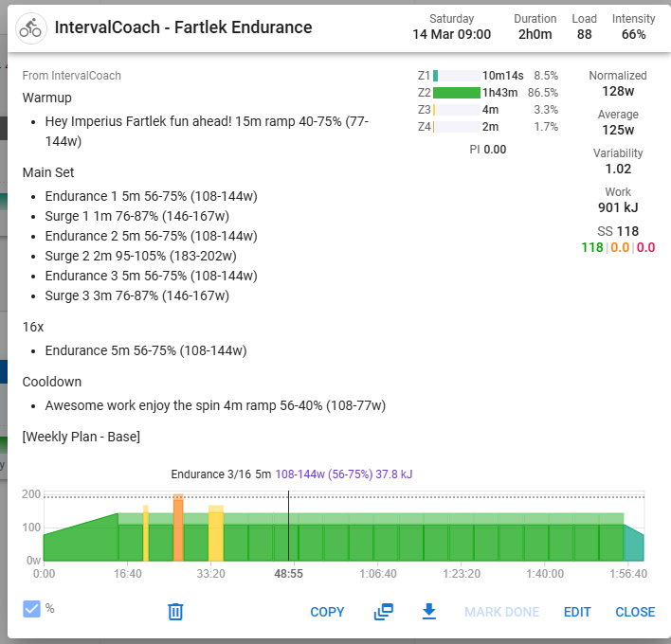
Task: Click the workout title IntervalCoach - Fartlek Endurance
Action: 183,27
